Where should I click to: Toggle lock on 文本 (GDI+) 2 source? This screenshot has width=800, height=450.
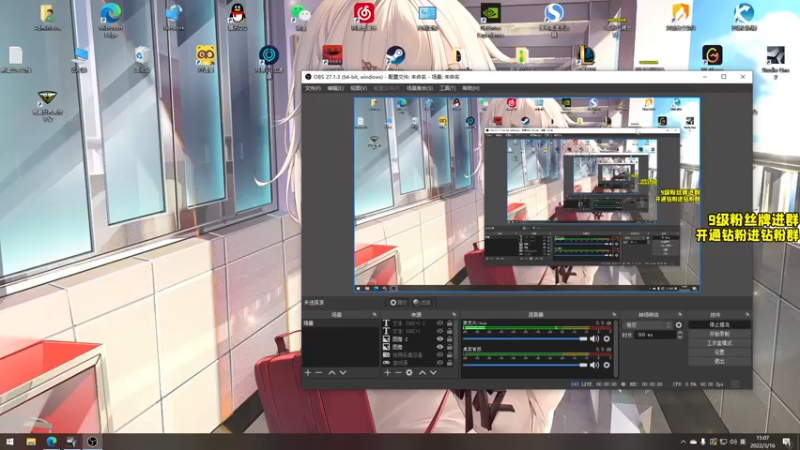pyautogui.click(x=449, y=323)
